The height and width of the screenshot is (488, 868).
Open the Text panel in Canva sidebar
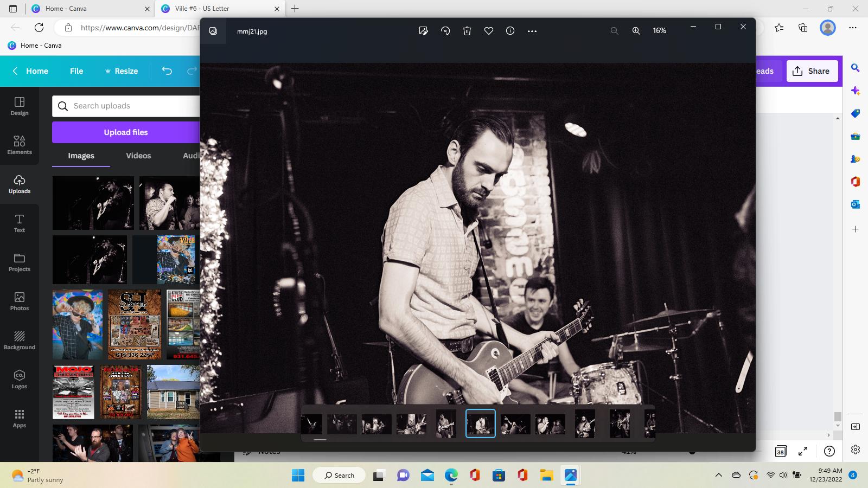click(20, 223)
